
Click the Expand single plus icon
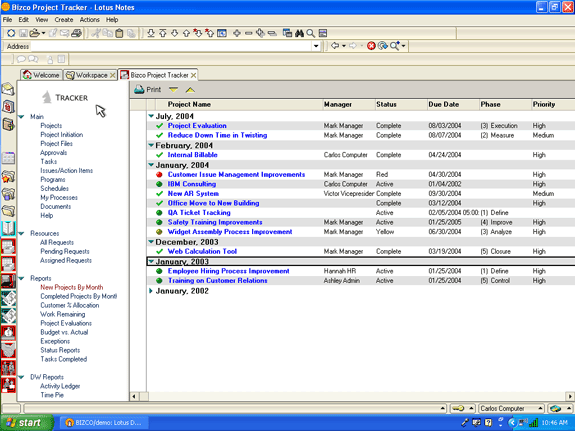pyautogui.click(x=237, y=33)
